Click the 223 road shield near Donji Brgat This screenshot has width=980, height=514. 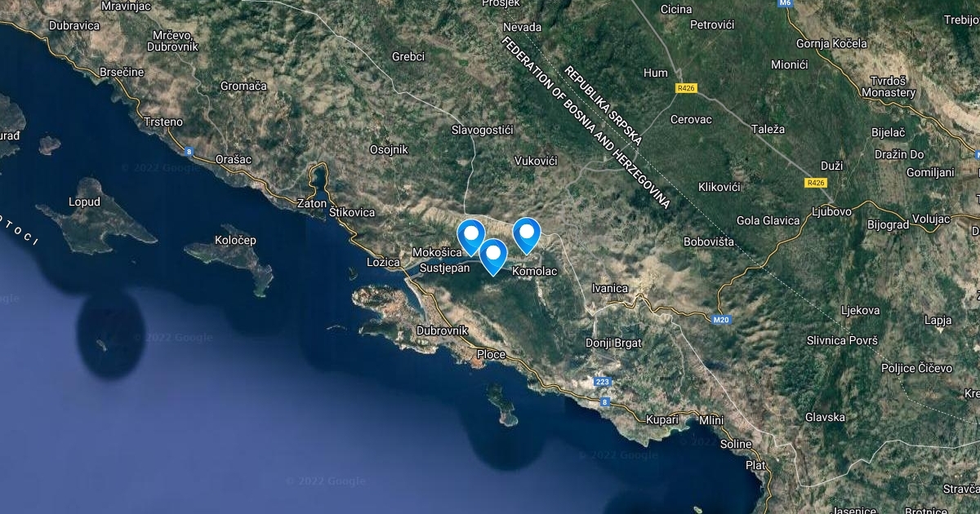(602, 382)
